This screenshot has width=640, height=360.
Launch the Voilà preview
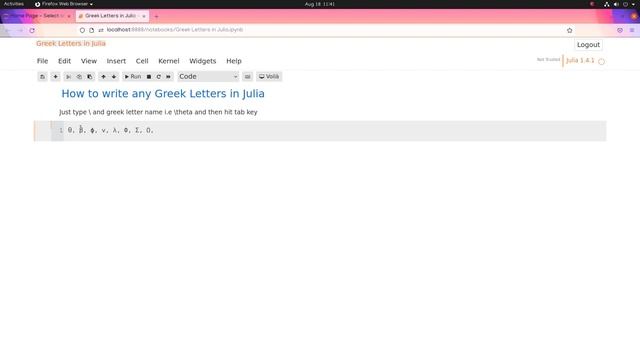[x=269, y=77]
